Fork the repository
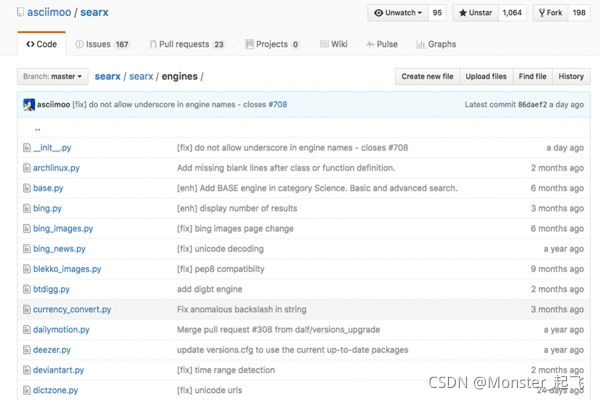 (x=551, y=13)
